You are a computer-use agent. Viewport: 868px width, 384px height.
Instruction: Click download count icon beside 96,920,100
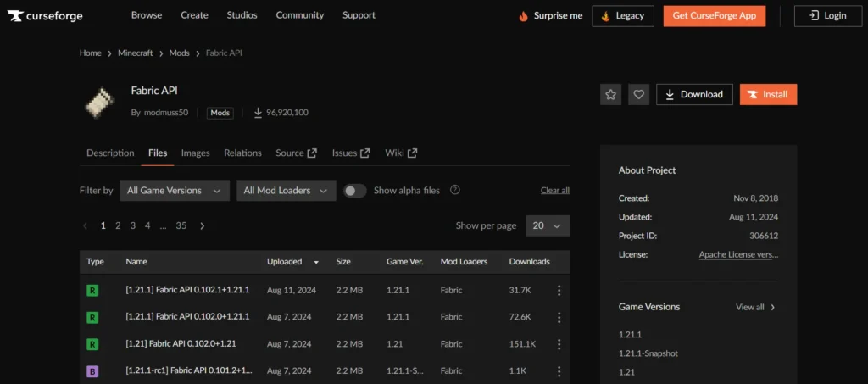(x=258, y=113)
